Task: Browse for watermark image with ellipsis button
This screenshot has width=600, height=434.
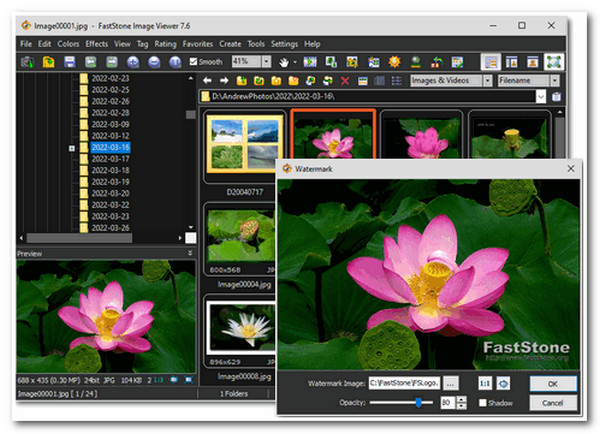Action: [450, 383]
